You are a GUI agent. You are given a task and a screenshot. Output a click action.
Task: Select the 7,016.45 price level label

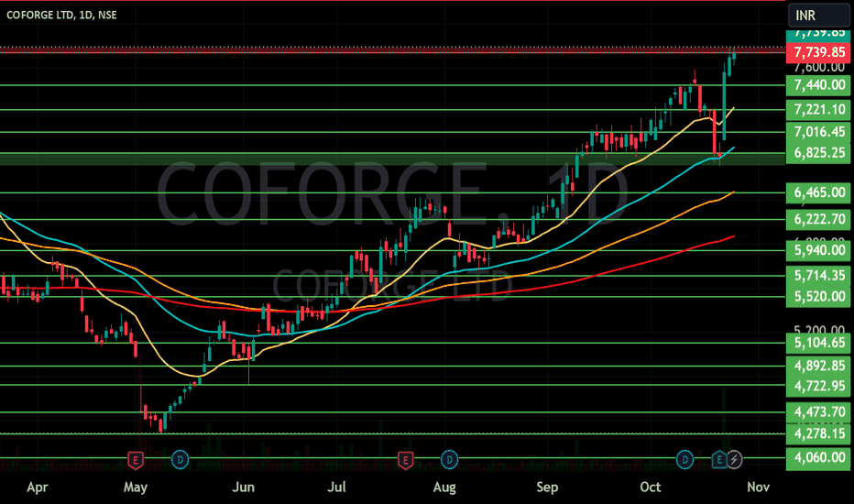tap(818, 132)
